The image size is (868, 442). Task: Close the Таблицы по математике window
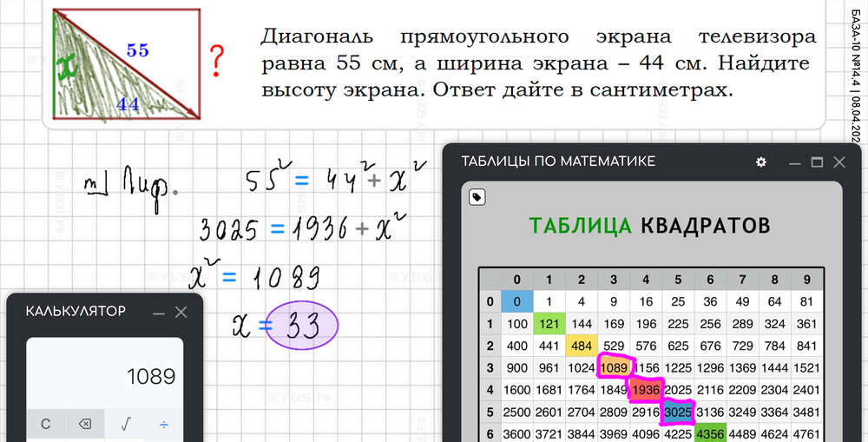click(839, 162)
